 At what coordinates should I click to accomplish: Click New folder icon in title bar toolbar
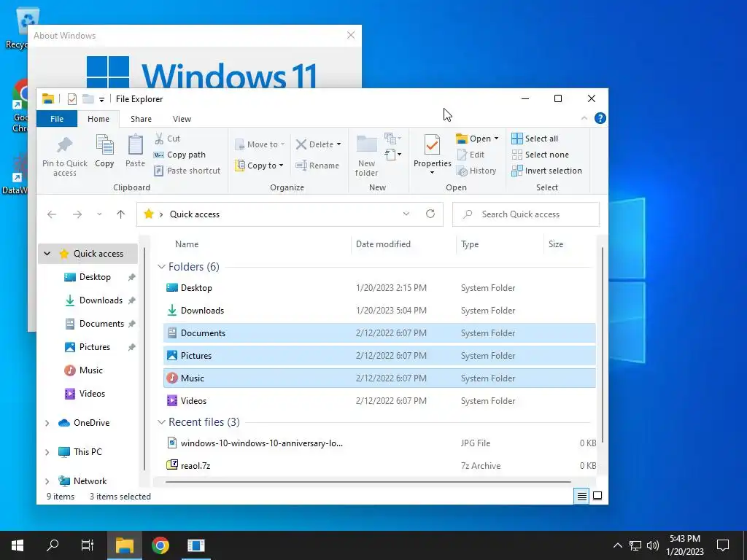[88, 99]
